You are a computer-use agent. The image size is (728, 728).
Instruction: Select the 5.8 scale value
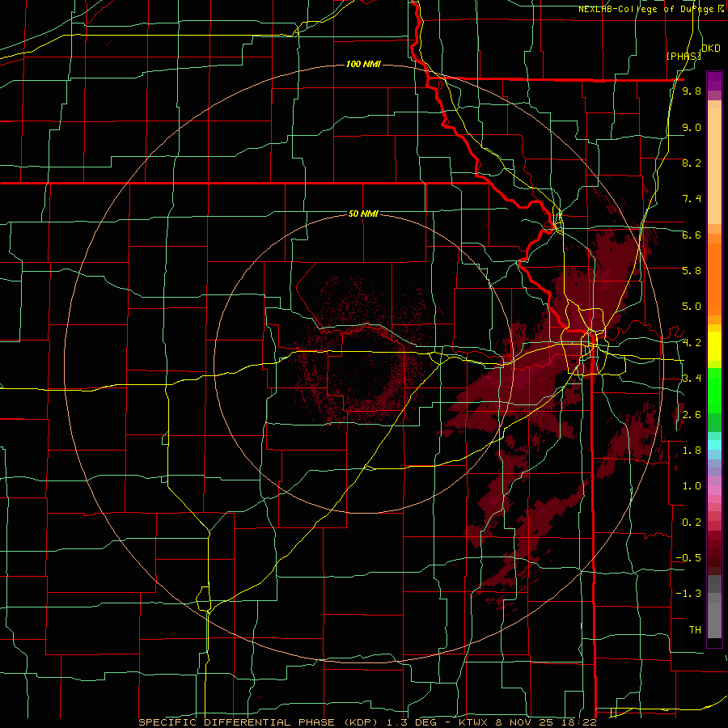coord(692,271)
